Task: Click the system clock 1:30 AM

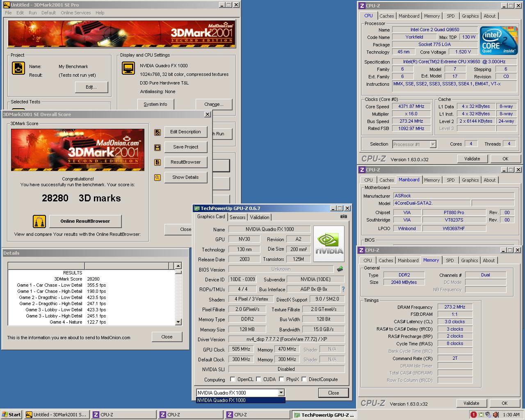Action: click(511, 415)
